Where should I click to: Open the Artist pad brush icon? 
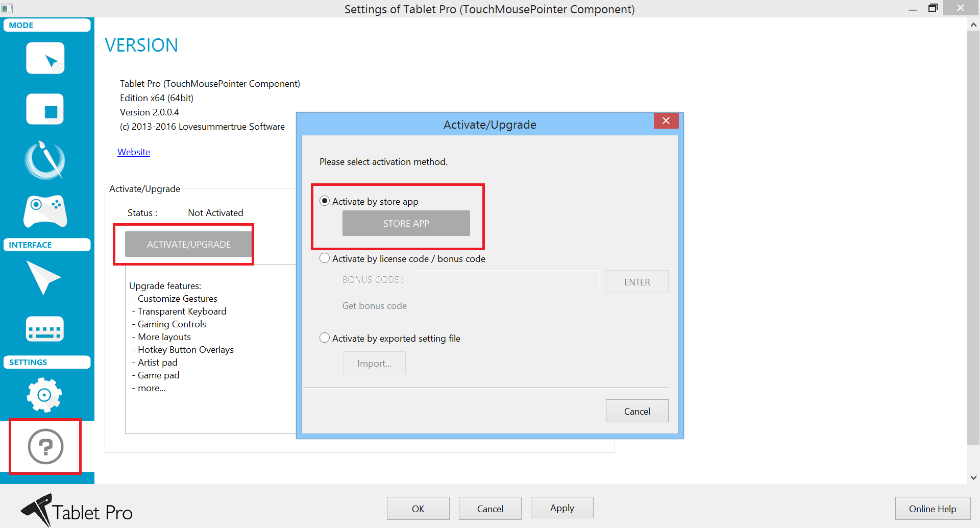click(x=45, y=160)
